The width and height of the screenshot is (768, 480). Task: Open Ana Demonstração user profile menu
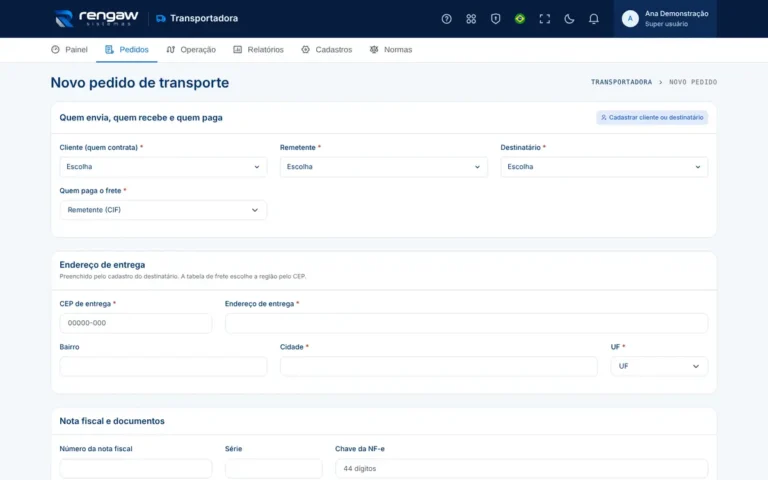pos(665,19)
